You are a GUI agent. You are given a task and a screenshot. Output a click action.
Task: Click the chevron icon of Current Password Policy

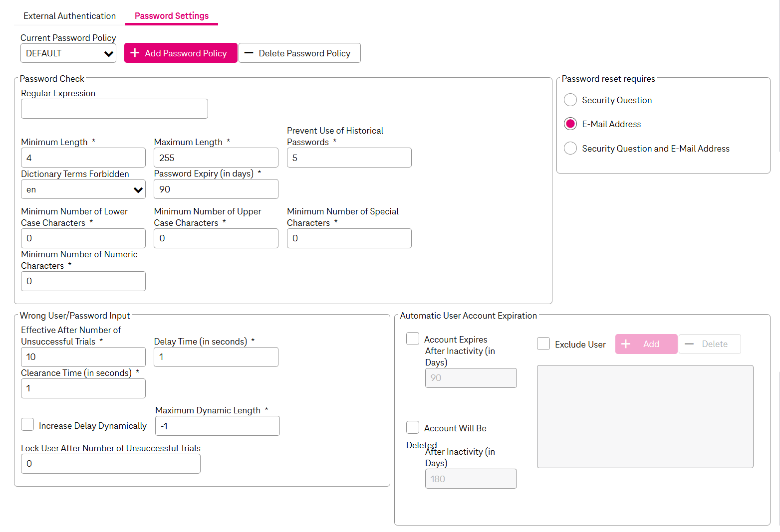pyautogui.click(x=108, y=54)
